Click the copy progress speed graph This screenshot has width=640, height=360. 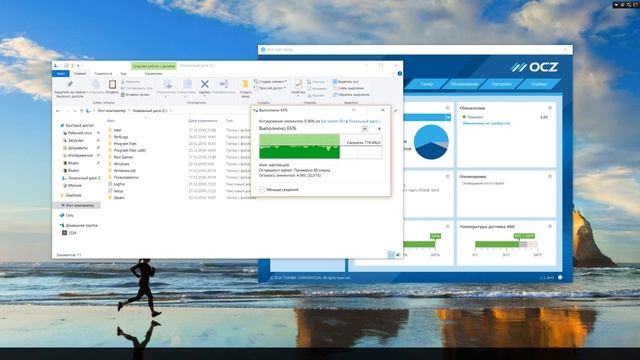point(320,146)
